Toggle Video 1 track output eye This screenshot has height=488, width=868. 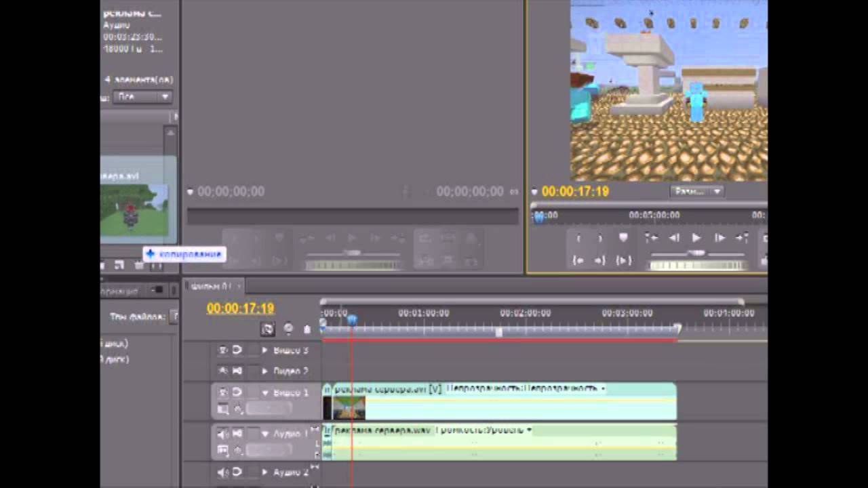point(222,392)
